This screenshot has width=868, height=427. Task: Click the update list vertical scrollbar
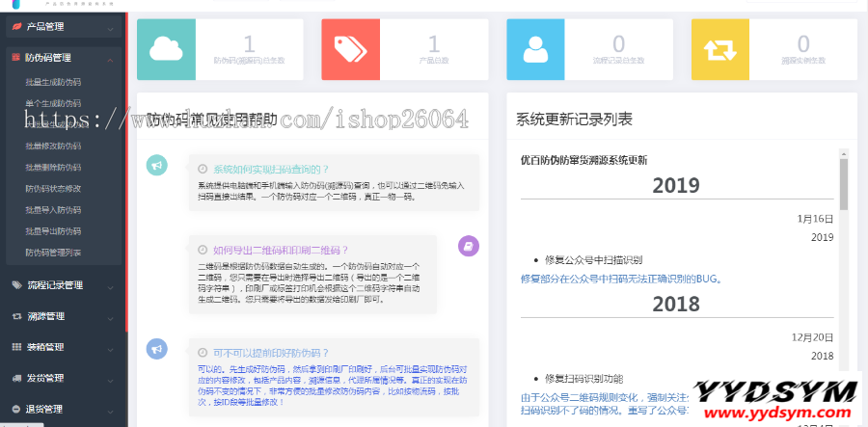[844, 185]
